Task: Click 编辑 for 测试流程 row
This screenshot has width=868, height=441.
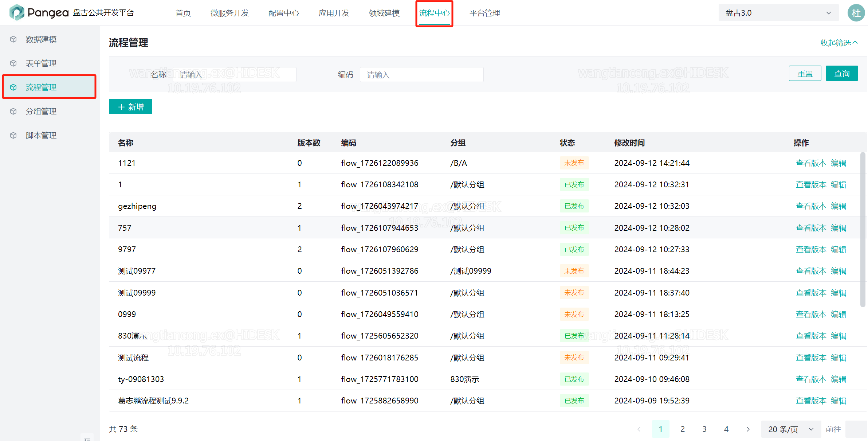Action: point(838,358)
